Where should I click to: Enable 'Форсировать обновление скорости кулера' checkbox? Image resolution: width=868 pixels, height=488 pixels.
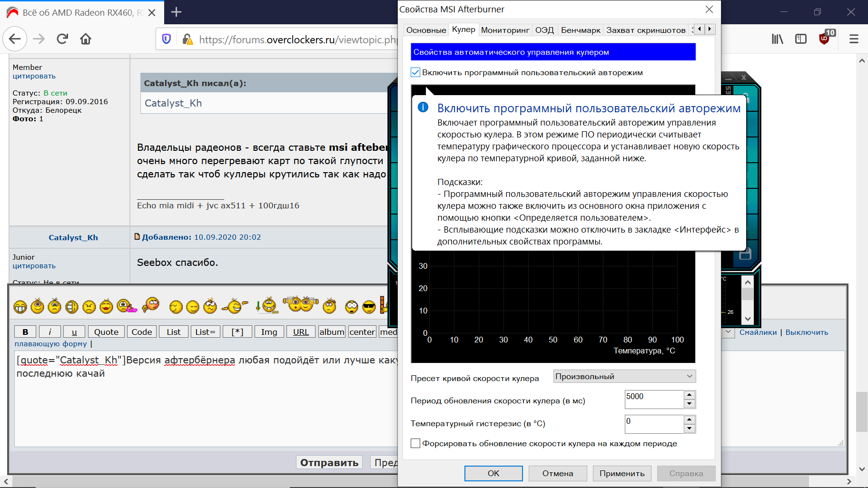tap(415, 443)
